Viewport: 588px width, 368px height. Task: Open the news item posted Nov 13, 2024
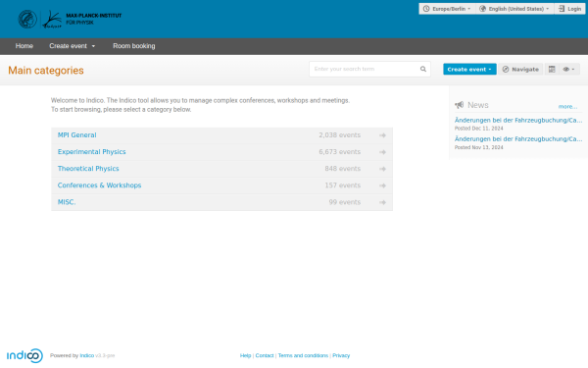(x=518, y=139)
